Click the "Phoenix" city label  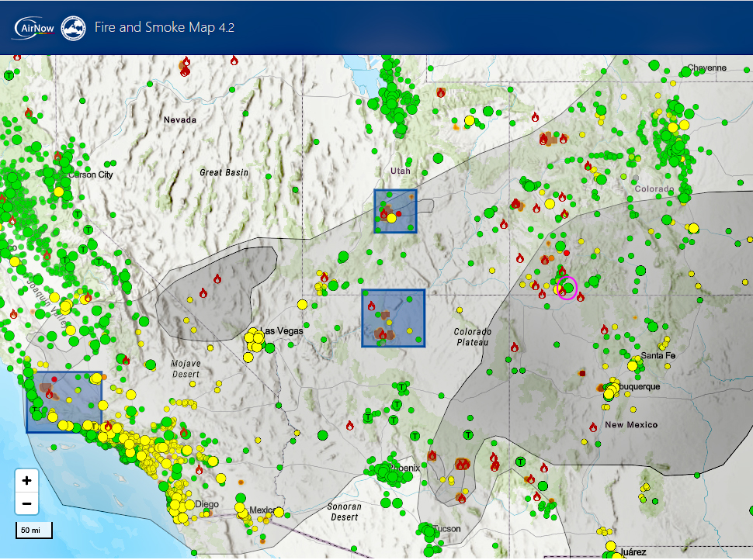[x=404, y=468]
